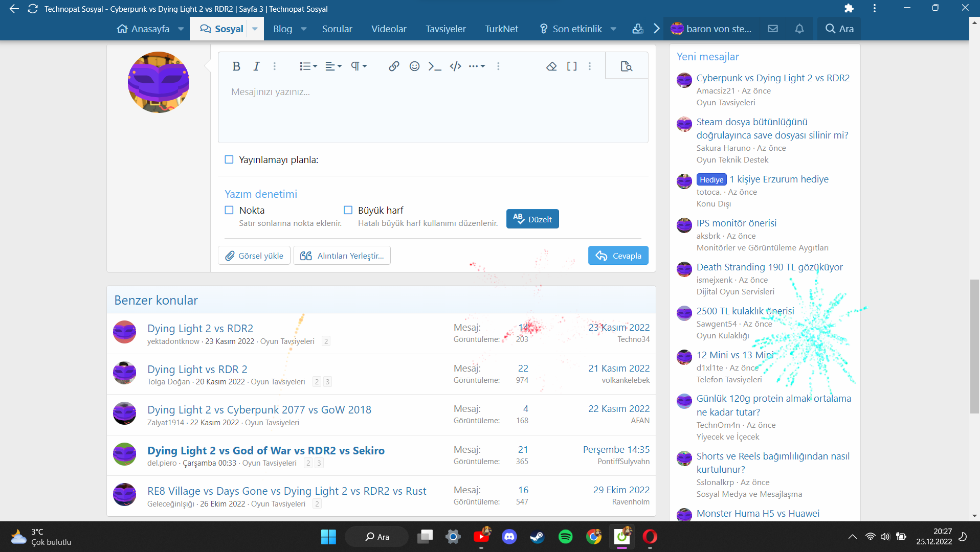Check the Büyük harf option
Viewport: 980px width, 552px height.
tap(348, 210)
